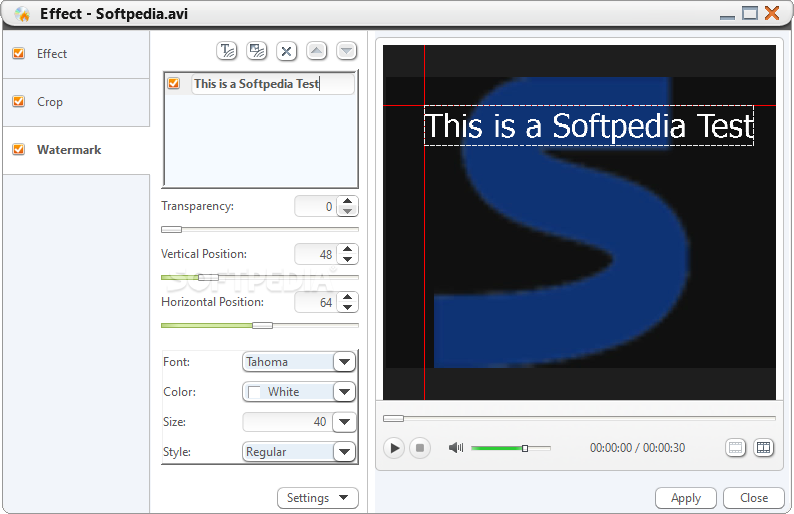
Task: Open the Style dropdown showing Regular
Action: 344,452
